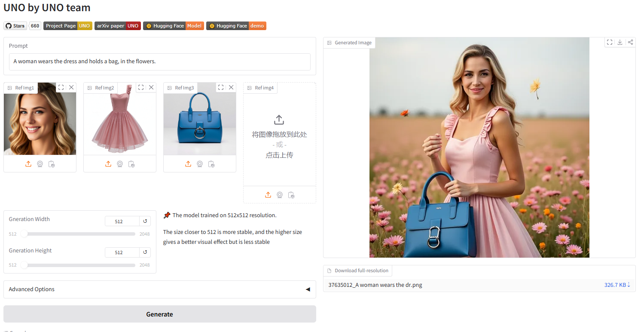The width and height of the screenshot is (644, 332).
Task: Remove the Ref Img2 dress image
Action: (151, 87)
